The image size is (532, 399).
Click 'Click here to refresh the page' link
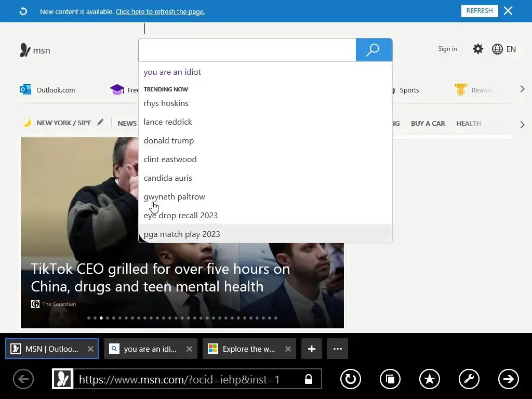(x=160, y=11)
